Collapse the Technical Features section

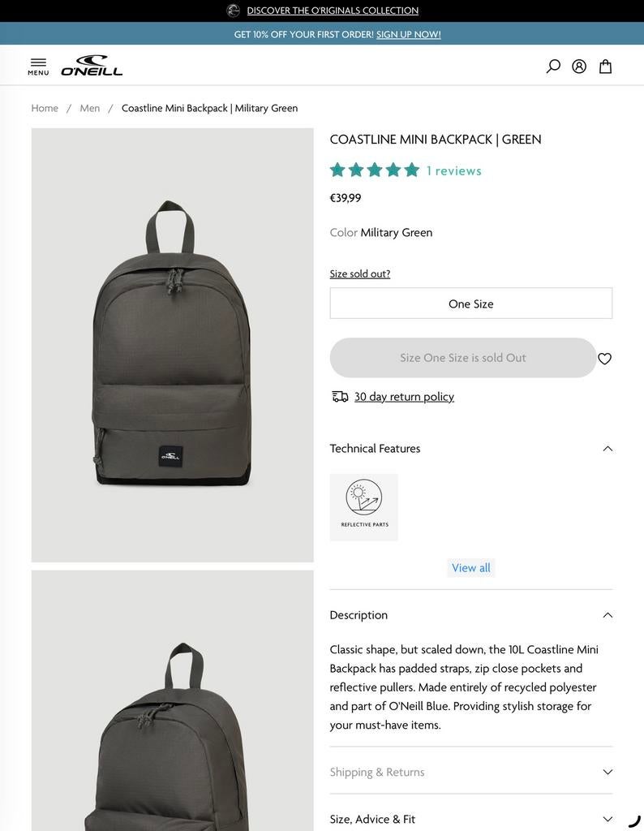coord(608,447)
